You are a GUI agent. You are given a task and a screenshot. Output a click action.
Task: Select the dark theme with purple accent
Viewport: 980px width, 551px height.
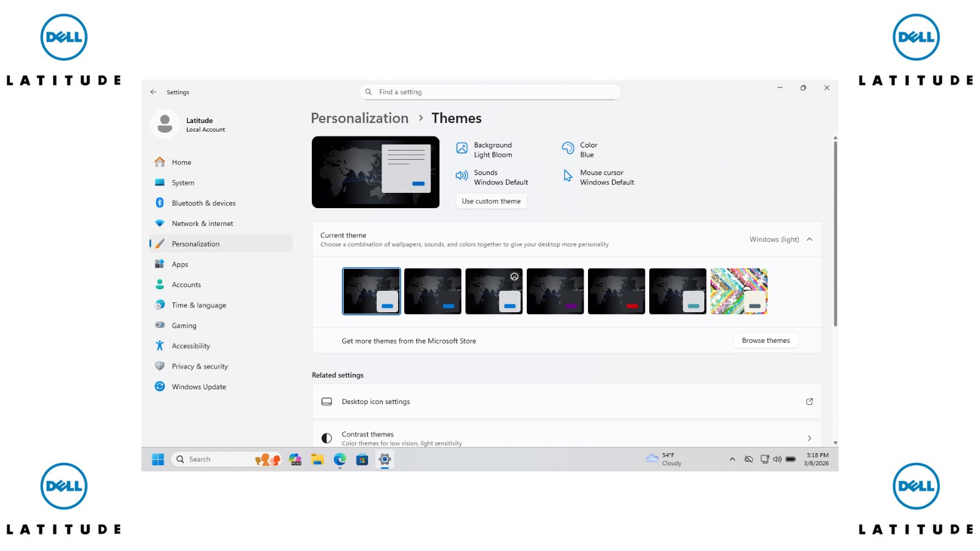click(555, 291)
